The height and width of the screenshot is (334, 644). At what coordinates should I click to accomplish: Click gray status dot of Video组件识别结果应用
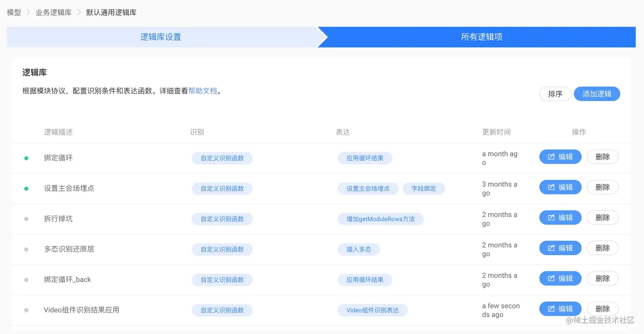point(26,310)
